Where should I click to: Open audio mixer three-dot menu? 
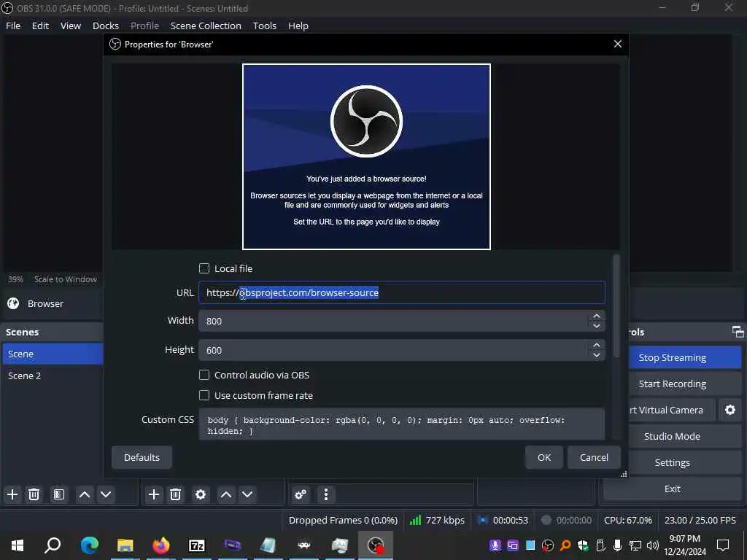[326, 494]
